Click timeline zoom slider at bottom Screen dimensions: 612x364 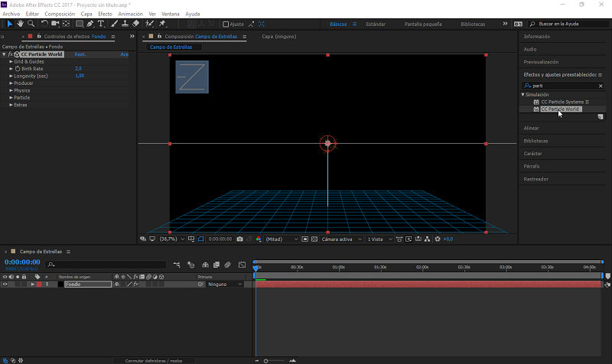tap(275, 361)
